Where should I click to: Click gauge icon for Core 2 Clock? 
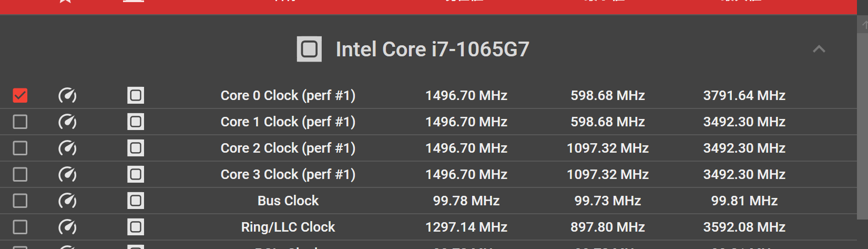tap(67, 148)
